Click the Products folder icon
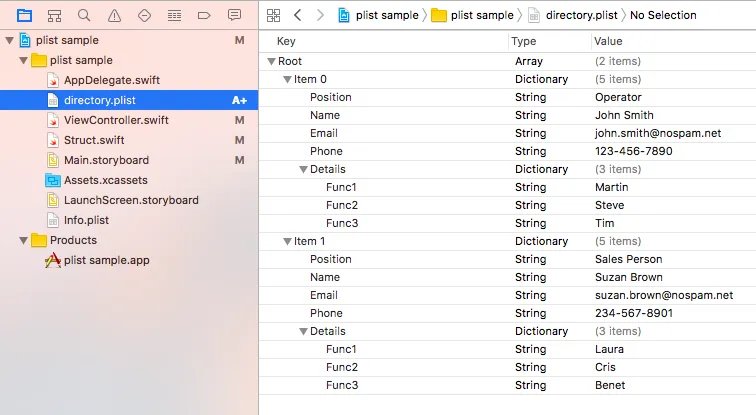Viewport: 756px width, 415px height. point(39,240)
